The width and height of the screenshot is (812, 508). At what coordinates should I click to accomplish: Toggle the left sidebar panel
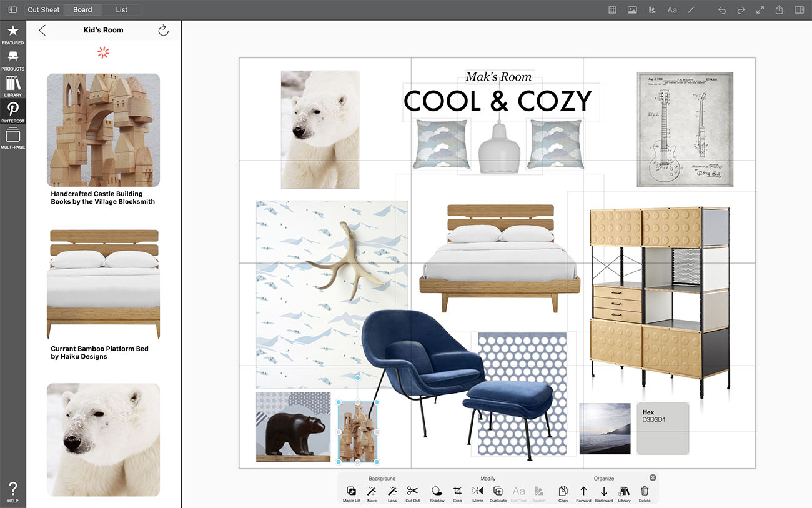coord(12,10)
